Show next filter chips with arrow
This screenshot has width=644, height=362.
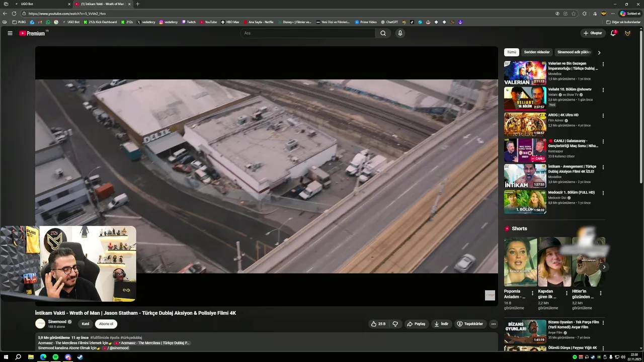[x=599, y=52]
